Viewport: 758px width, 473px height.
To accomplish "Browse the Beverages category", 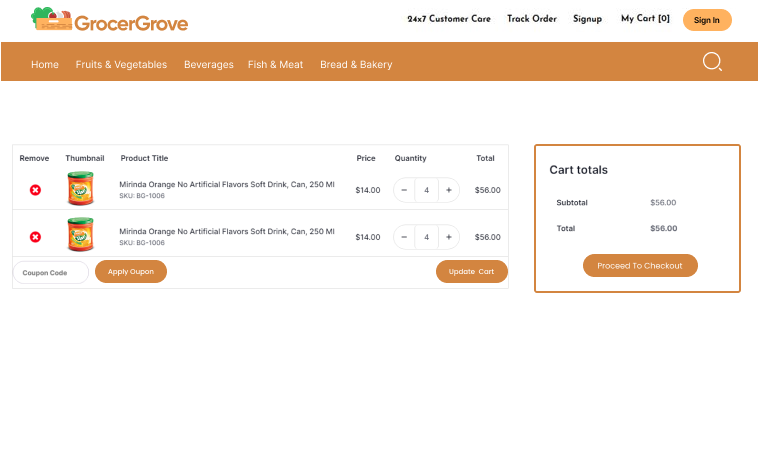I will pos(208,65).
